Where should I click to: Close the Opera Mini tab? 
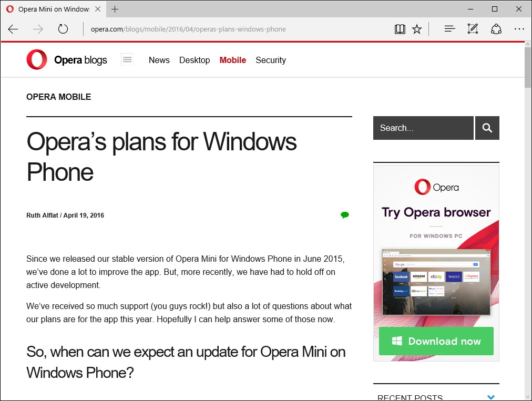pos(98,9)
